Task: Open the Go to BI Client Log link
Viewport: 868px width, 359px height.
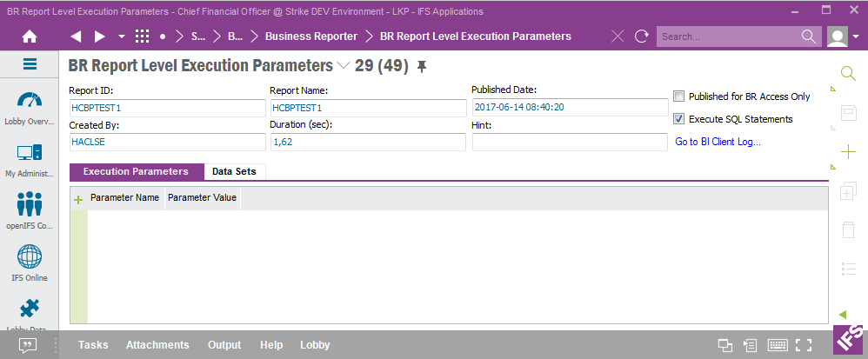Action: tap(718, 143)
